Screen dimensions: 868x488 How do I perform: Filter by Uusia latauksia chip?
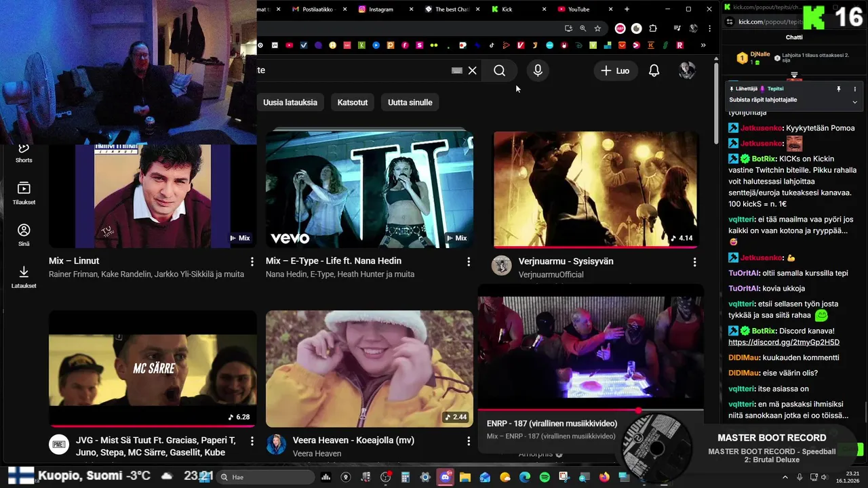[290, 102]
